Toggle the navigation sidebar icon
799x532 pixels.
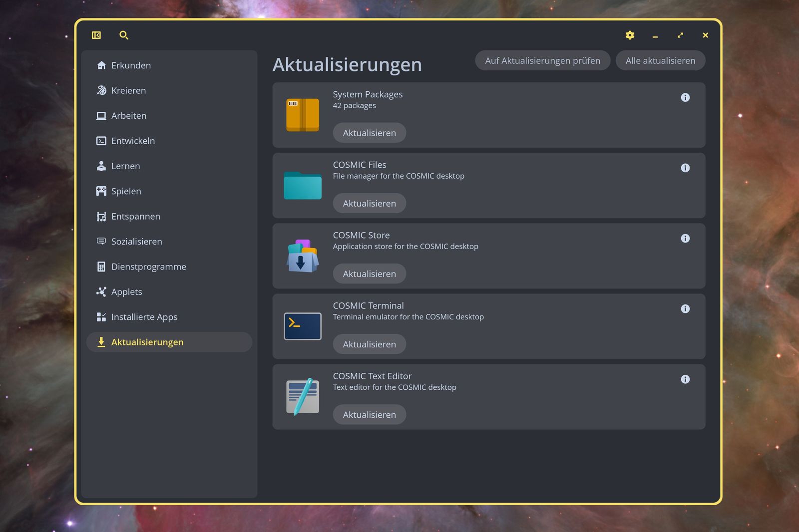(x=96, y=35)
